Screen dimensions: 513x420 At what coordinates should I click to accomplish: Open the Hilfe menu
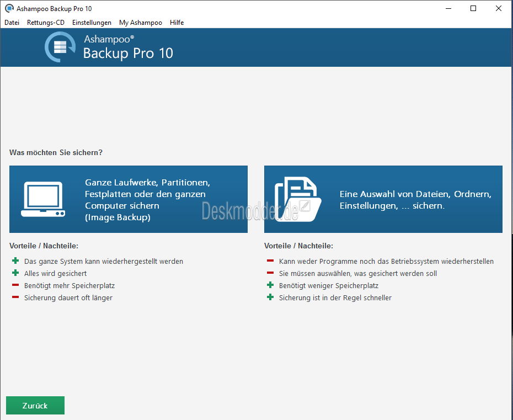click(177, 23)
